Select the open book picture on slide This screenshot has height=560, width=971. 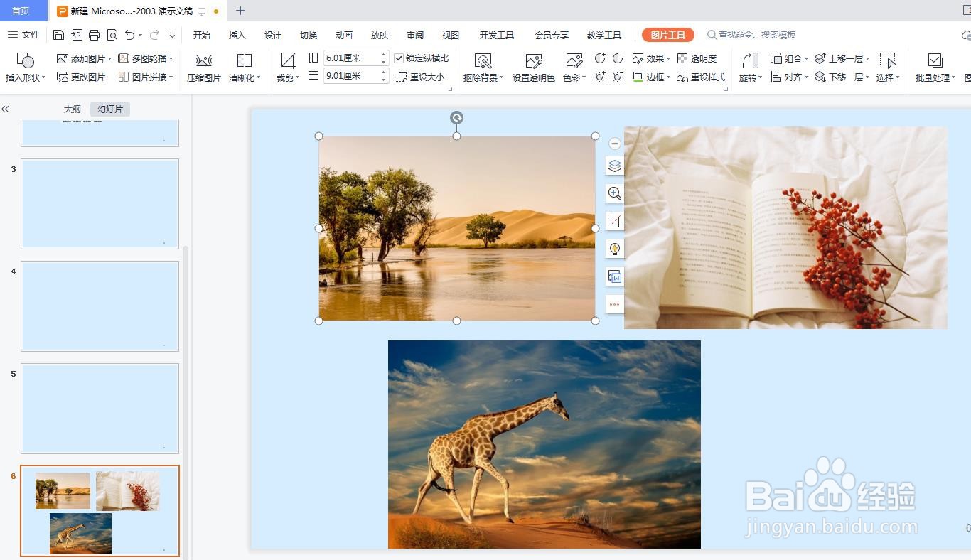(x=785, y=227)
